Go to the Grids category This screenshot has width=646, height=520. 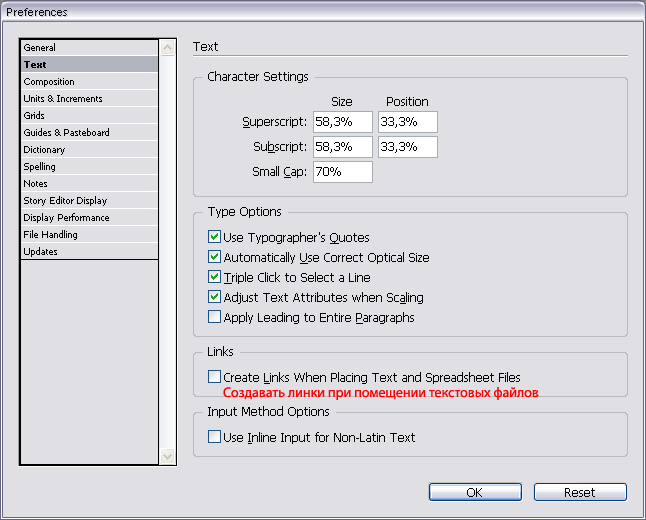tap(89, 115)
